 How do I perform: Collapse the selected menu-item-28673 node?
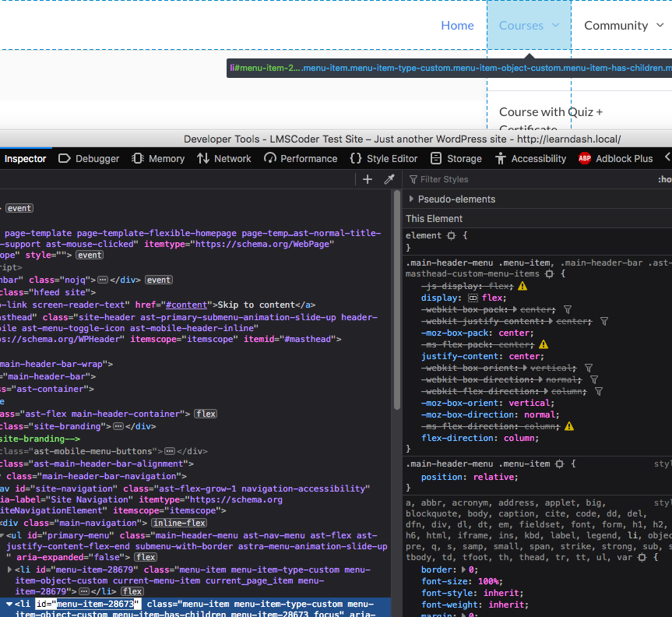9,604
